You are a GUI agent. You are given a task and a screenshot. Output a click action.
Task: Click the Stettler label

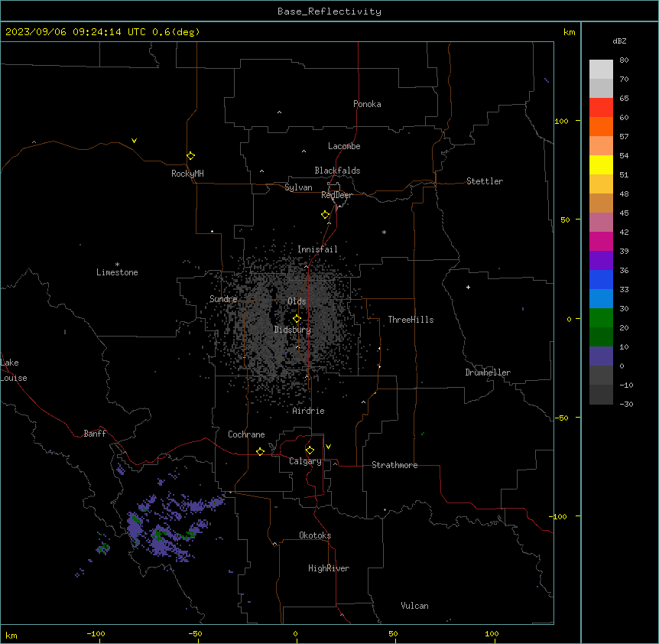(x=485, y=181)
